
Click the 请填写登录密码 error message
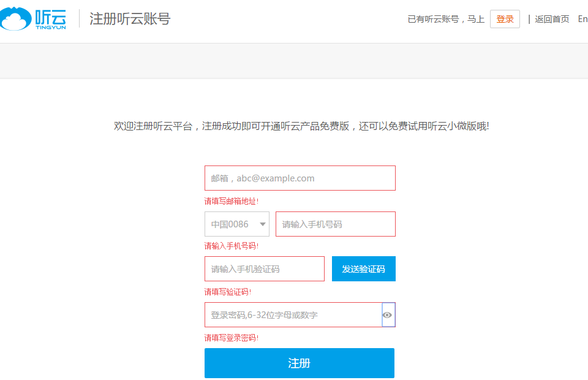[x=232, y=338]
